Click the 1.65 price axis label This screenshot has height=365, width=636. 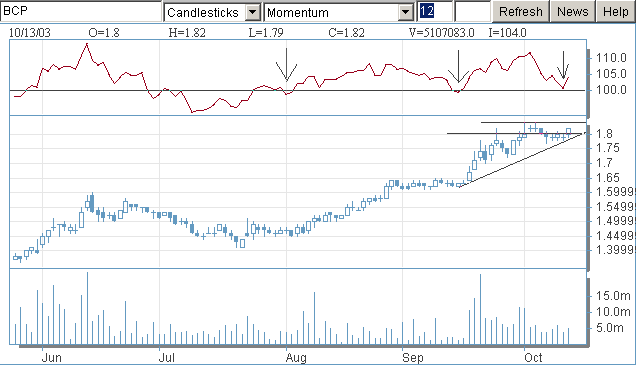pyautogui.click(x=608, y=178)
